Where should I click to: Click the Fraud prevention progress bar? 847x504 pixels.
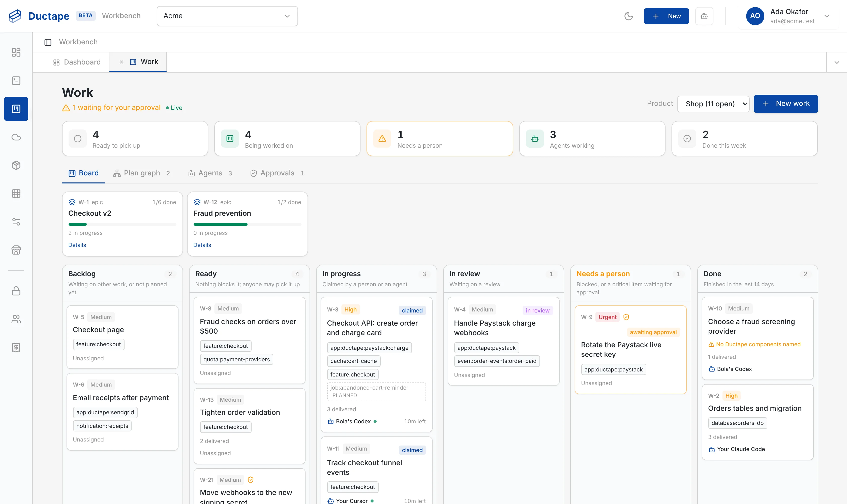click(247, 224)
